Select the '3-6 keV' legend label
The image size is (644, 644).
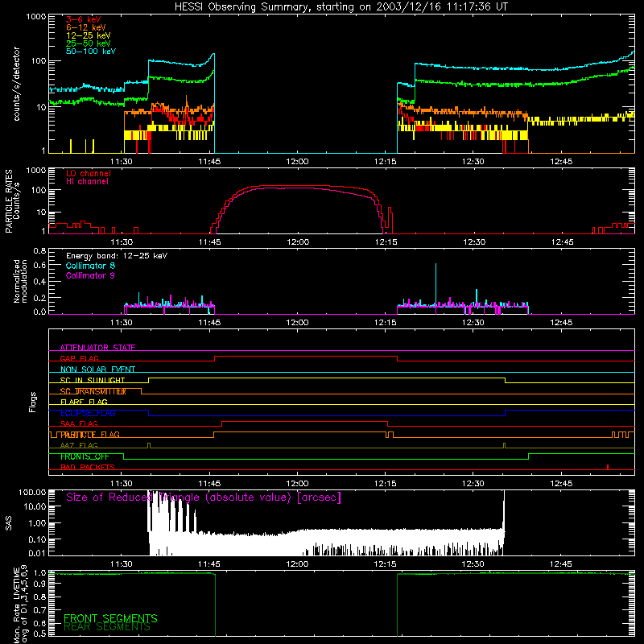pyautogui.click(x=84, y=19)
